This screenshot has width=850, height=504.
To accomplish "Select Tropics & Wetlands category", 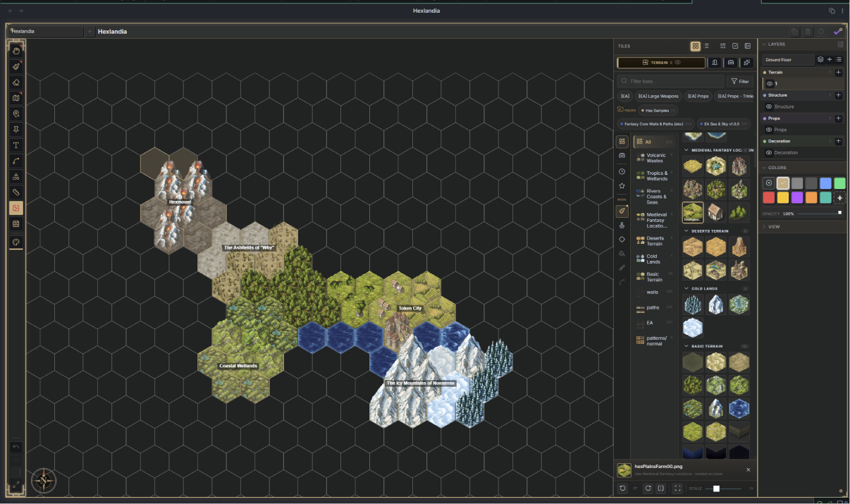I will click(x=655, y=176).
